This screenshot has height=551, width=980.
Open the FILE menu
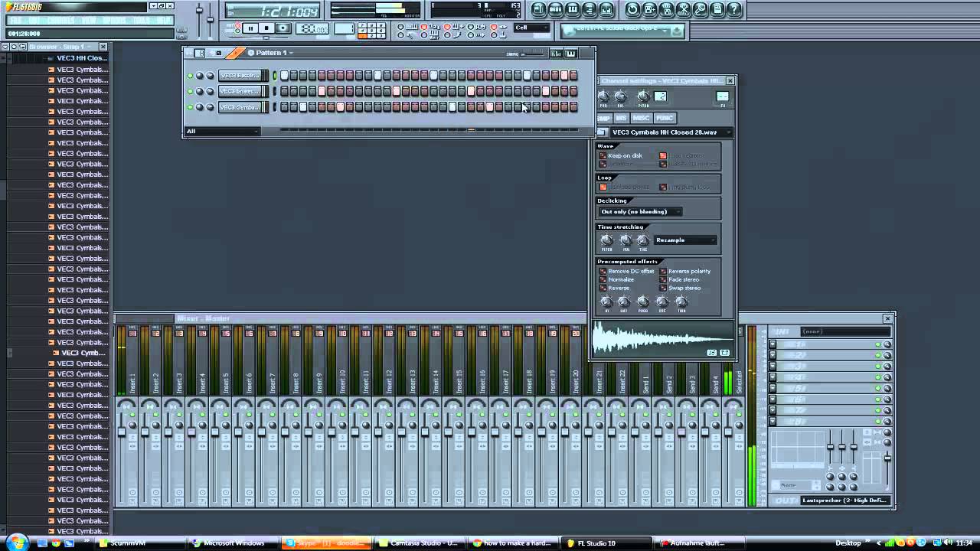pos(15,21)
